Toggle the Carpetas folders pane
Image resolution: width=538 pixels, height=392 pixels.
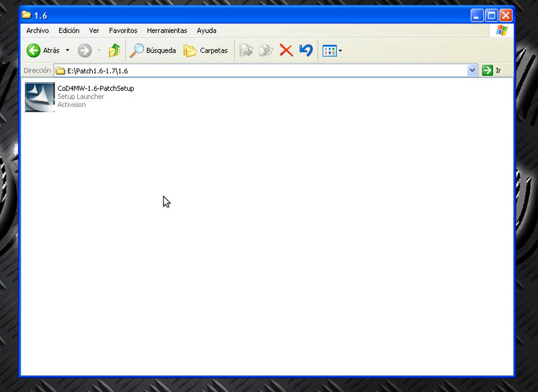coord(206,50)
